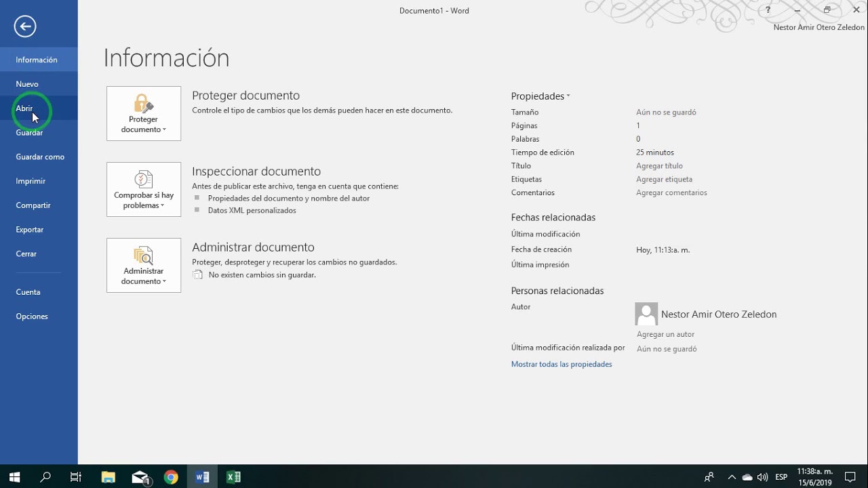Screen dimensions: 868x488
Task: Open the Windows Start menu
Action: (15, 477)
